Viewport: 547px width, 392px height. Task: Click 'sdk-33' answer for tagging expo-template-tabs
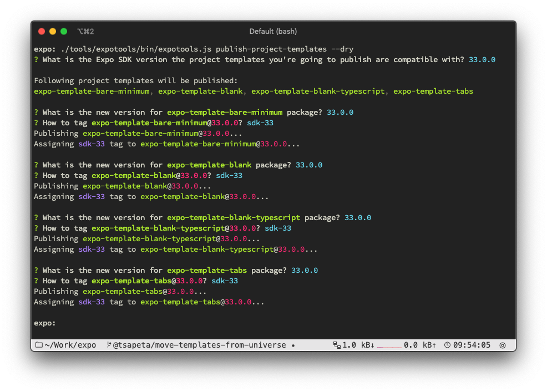click(x=225, y=281)
